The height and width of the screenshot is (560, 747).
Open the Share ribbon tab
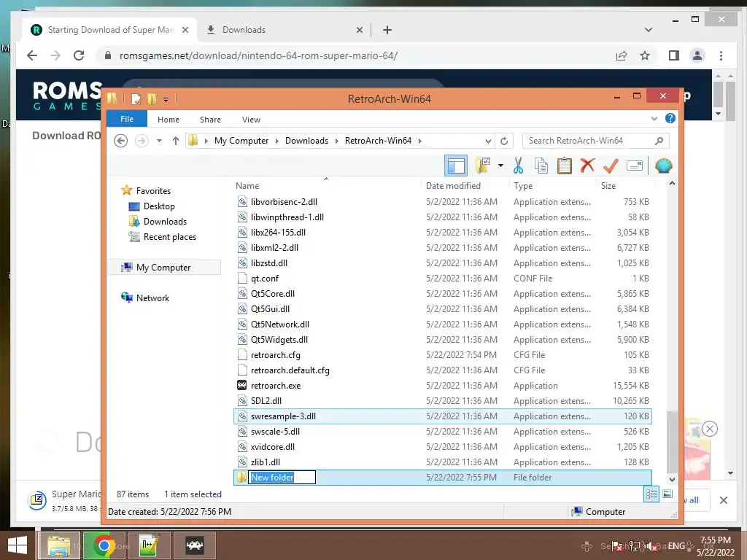210,120
